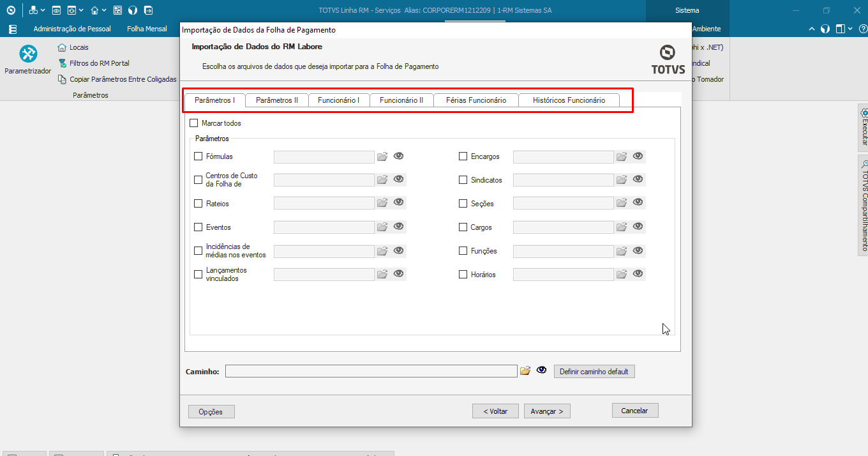Open the Parametrizador tool
The width and height of the screenshot is (868, 456).
pos(27,61)
